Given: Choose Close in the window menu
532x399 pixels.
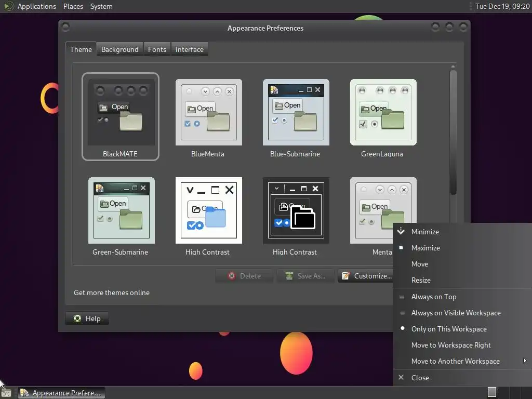Looking at the screenshot, I should (x=462, y=378).
